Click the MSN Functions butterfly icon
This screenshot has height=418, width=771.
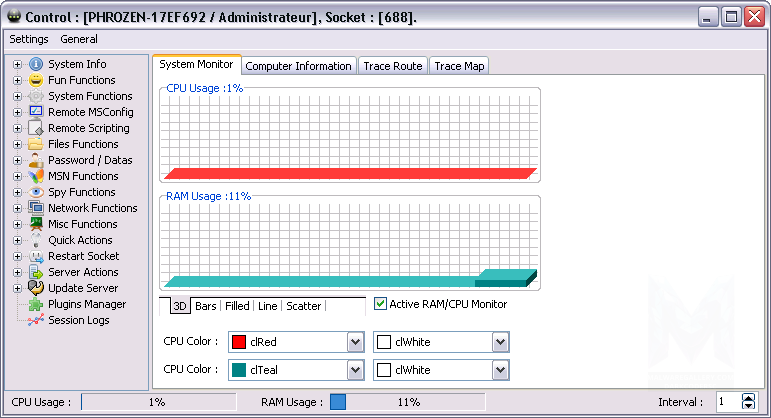(36, 176)
